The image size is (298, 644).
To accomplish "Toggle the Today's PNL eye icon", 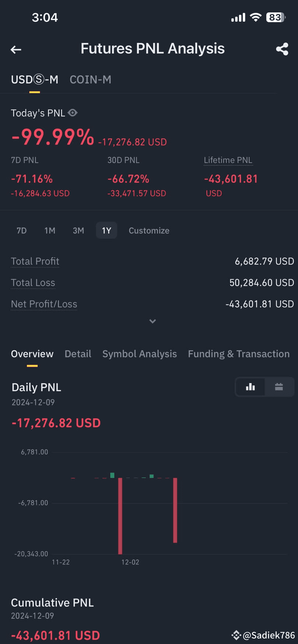I will coord(73,113).
